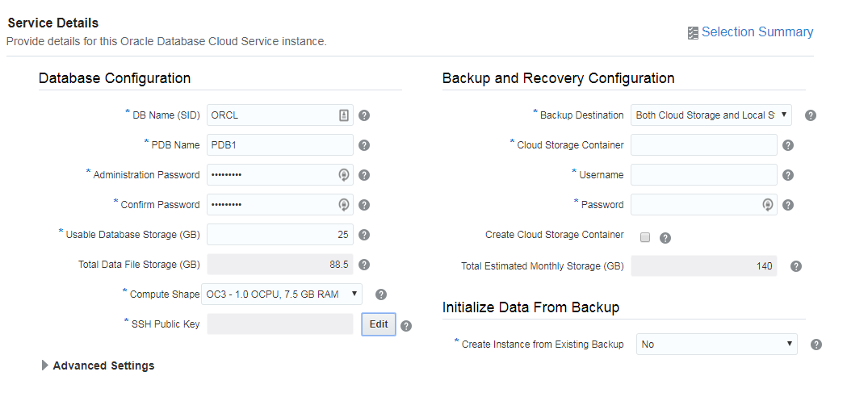Click help icon beside Cloud Storage Container field
Viewport: 868px width, 401px height.
pyautogui.click(x=788, y=145)
